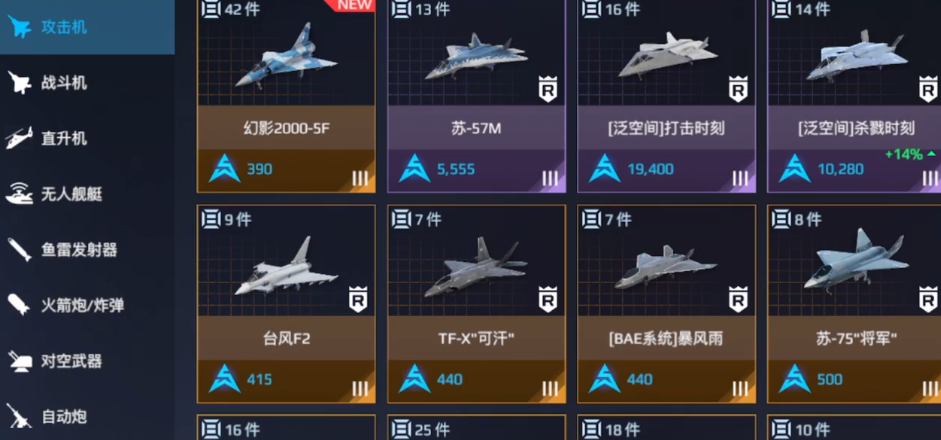
Task: Select the 苏-57M aircraft thumbnail
Action: tap(476, 57)
